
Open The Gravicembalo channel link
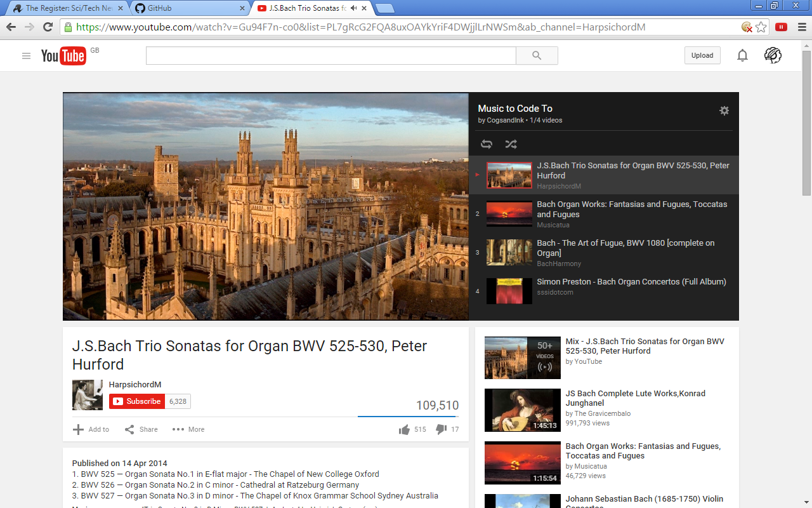[x=603, y=413]
